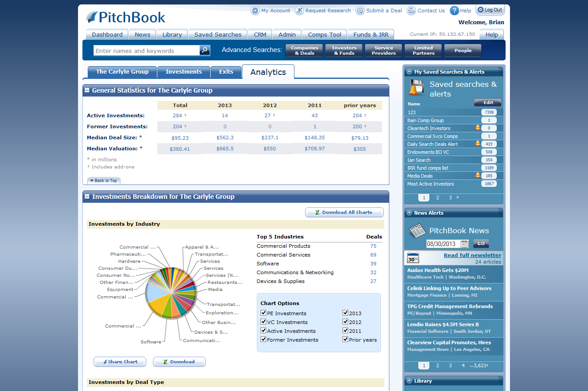The image size is (588, 391).
Task: Click the Daily Search Deals Alert bell
Action: pos(477,144)
